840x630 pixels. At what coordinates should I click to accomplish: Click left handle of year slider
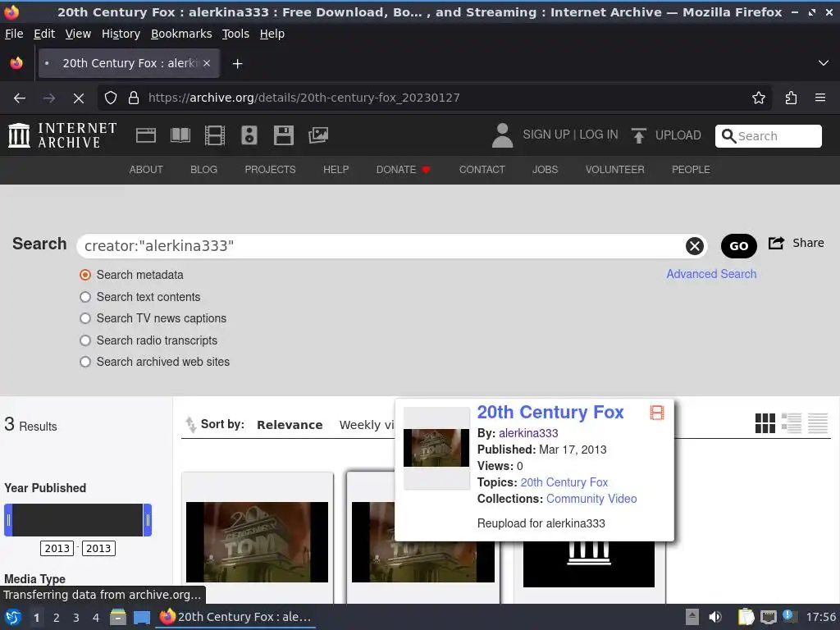point(8,519)
